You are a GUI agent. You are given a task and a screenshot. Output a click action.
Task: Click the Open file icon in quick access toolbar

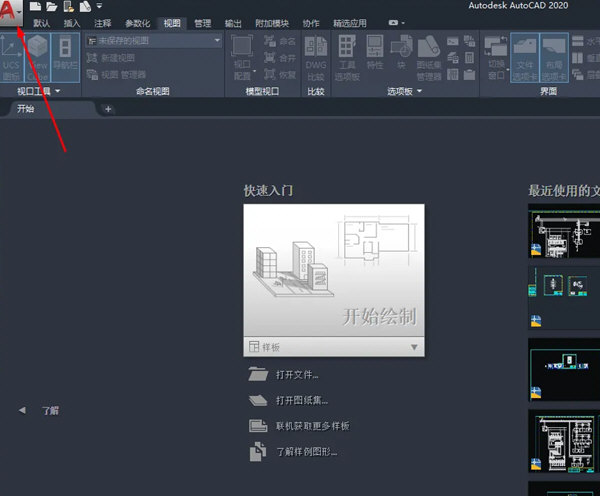click(52, 6)
